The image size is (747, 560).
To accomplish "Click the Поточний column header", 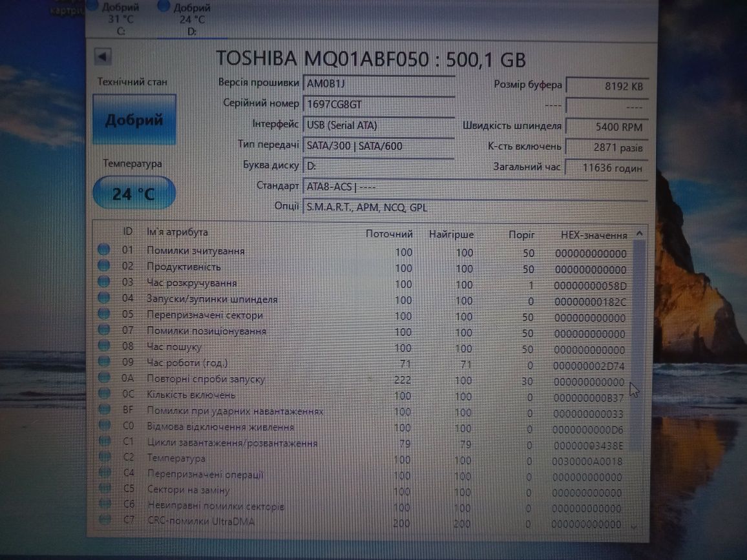I will [389, 234].
